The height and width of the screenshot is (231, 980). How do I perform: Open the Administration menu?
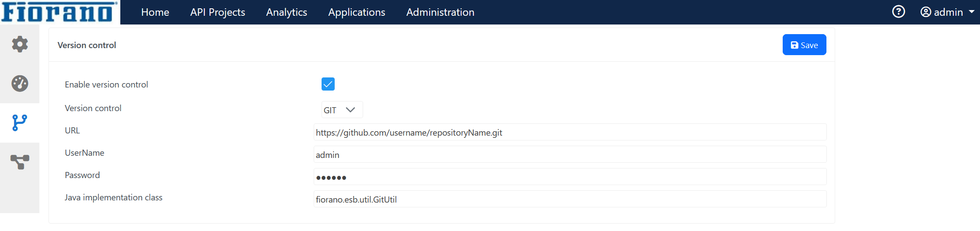(440, 12)
